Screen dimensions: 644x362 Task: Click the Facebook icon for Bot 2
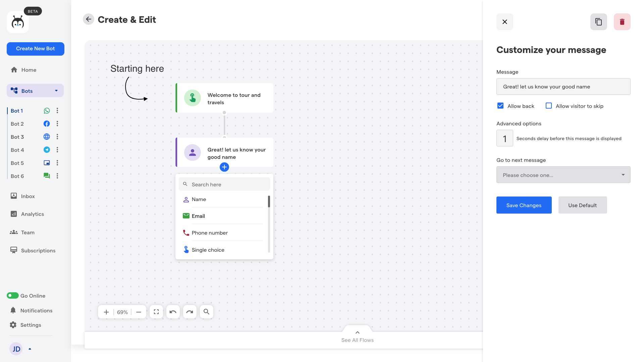(47, 124)
